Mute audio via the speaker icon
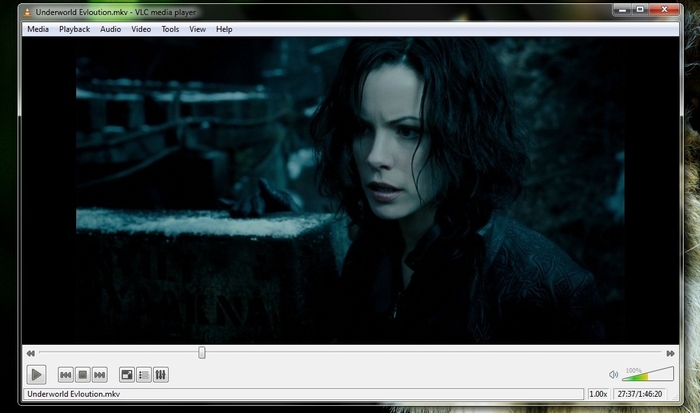The image size is (700, 413). 614,375
